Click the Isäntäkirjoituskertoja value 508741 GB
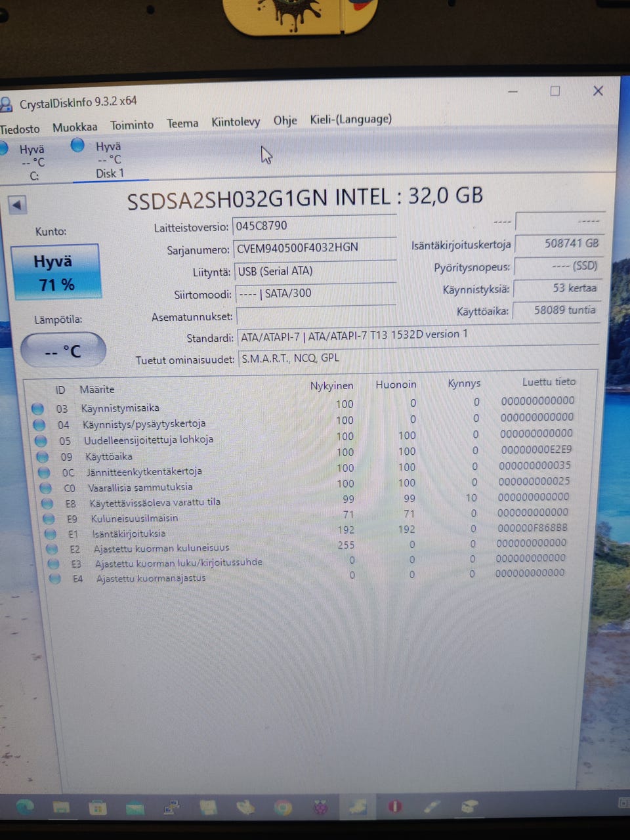 point(558,243)
